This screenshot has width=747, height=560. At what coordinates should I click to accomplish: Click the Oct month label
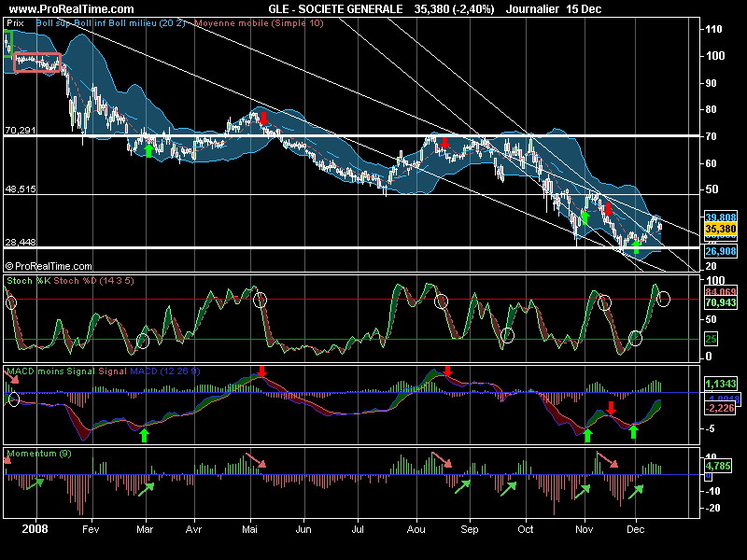coord(526,529)
